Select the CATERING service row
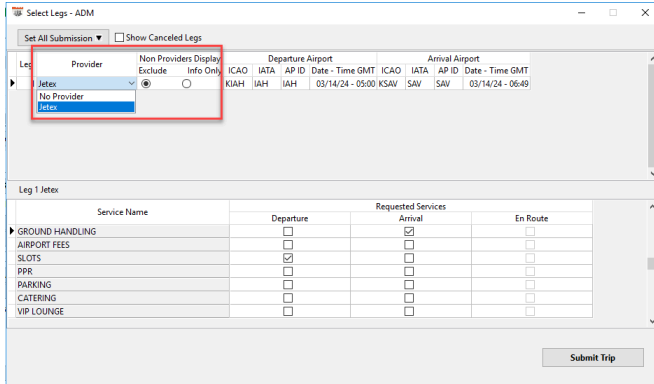The width and height of the screenshot is (654, 384). 122,298
